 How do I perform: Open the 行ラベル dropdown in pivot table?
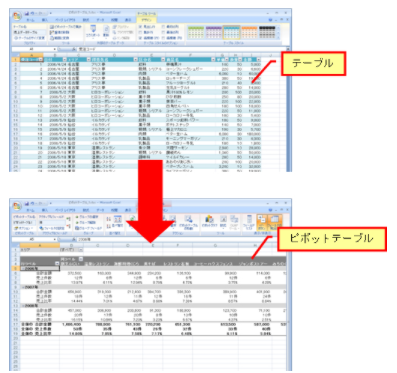pos(57,263)
